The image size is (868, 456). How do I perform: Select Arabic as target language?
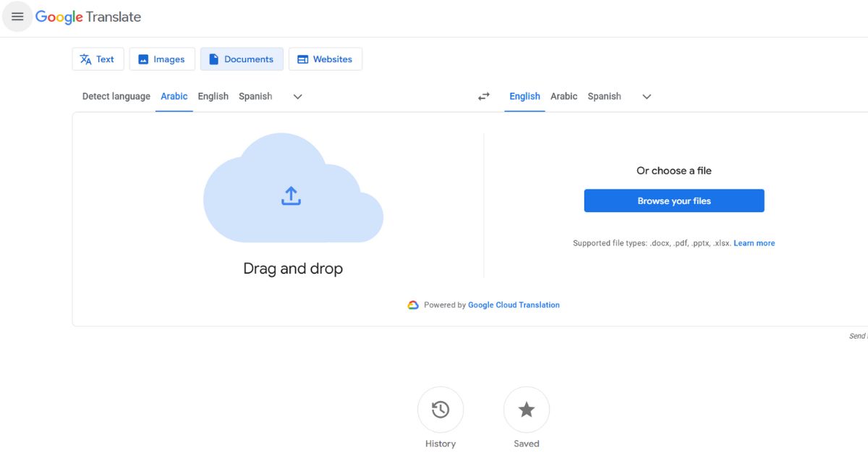coord(563,96)
